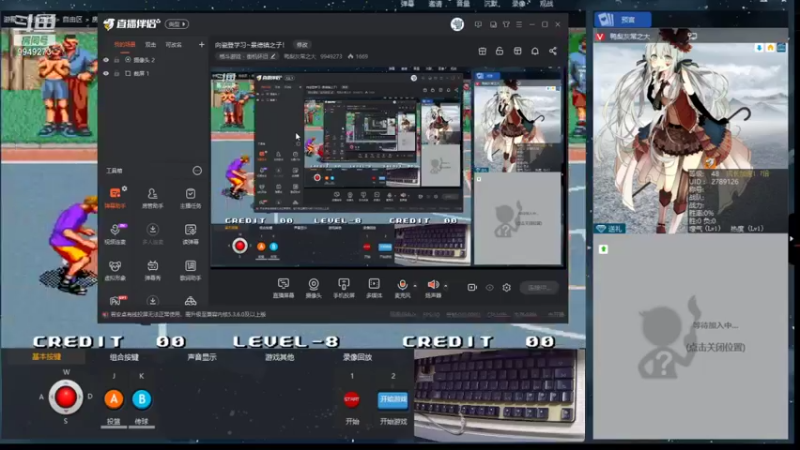This screenshot has height=450, width=800.
Task: Click the unlock padlock icon in header
Action: pyautogui.click(x=499, y=51)
